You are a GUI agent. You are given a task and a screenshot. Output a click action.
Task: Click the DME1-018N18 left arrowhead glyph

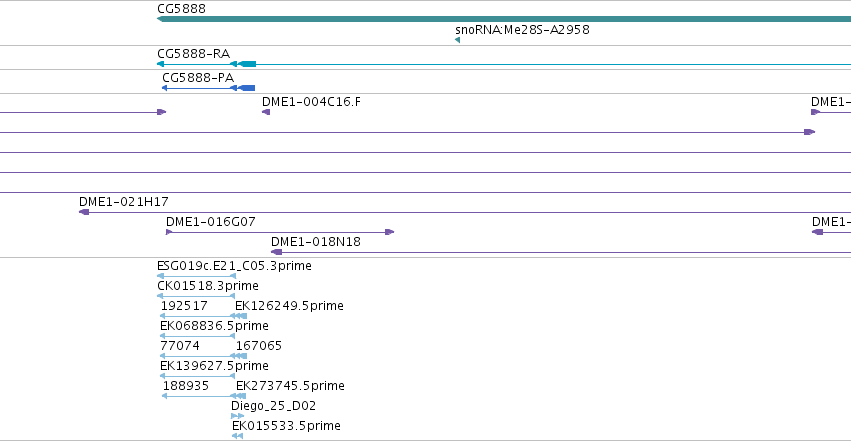[276, 252]
